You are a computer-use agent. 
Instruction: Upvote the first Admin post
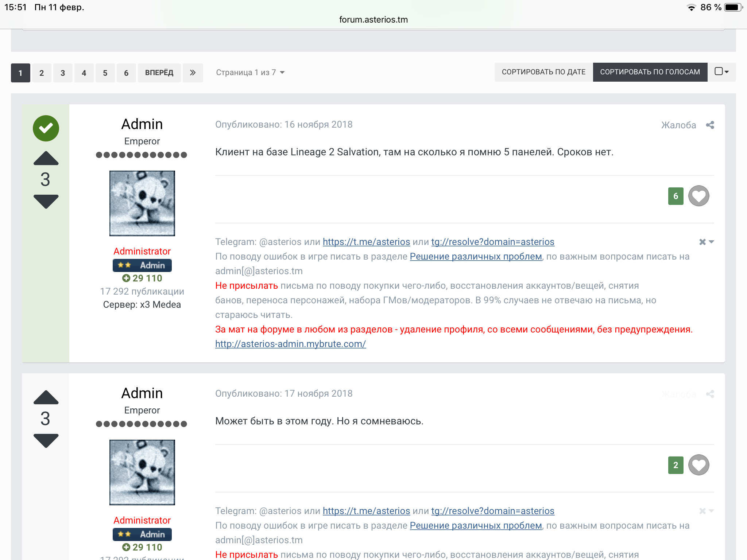[x=46, y=159]
